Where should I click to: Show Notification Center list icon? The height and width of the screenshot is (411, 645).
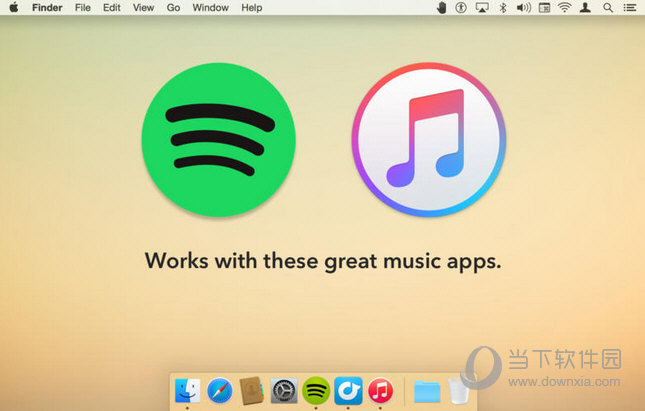(630, 7)
